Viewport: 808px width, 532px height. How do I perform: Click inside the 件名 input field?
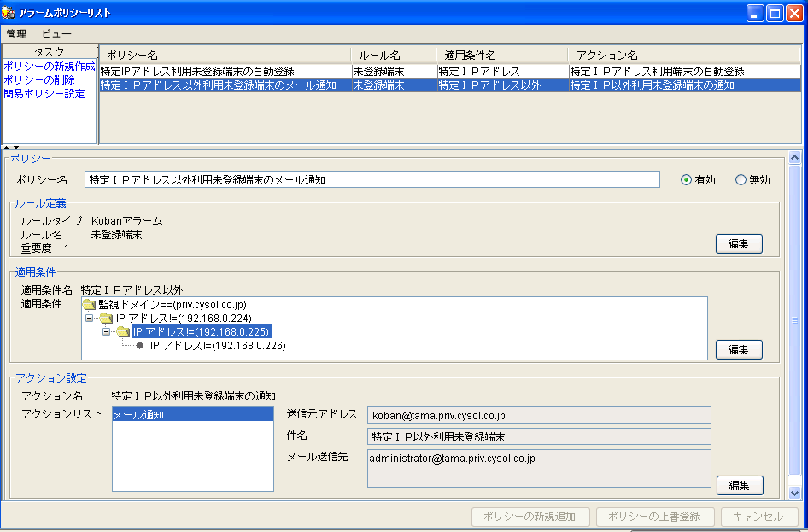click(538, 436)
